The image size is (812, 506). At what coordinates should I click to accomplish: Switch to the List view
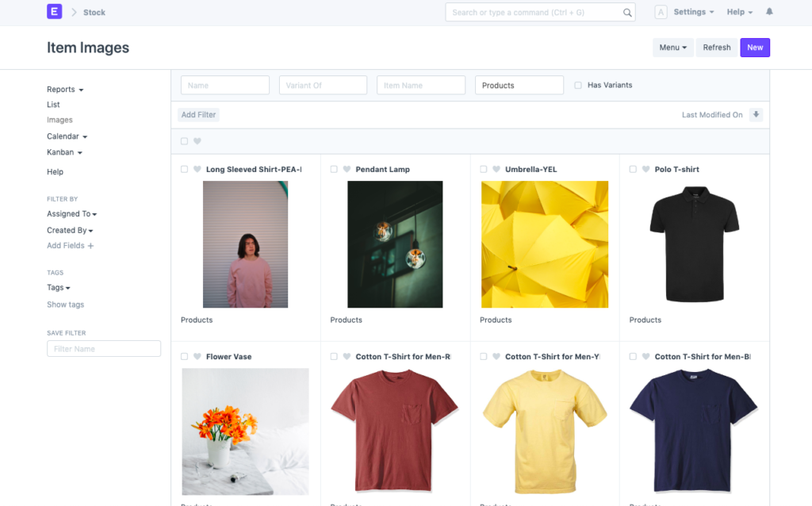53,105
